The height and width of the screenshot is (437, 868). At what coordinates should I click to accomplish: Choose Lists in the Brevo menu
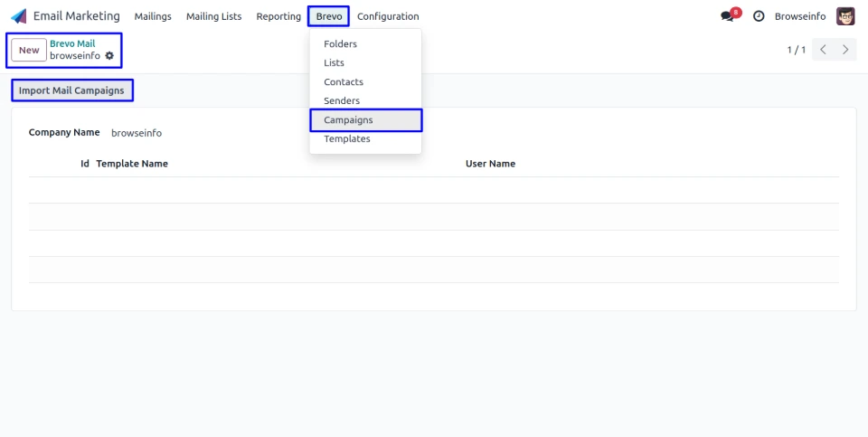(x=334, y=63)
